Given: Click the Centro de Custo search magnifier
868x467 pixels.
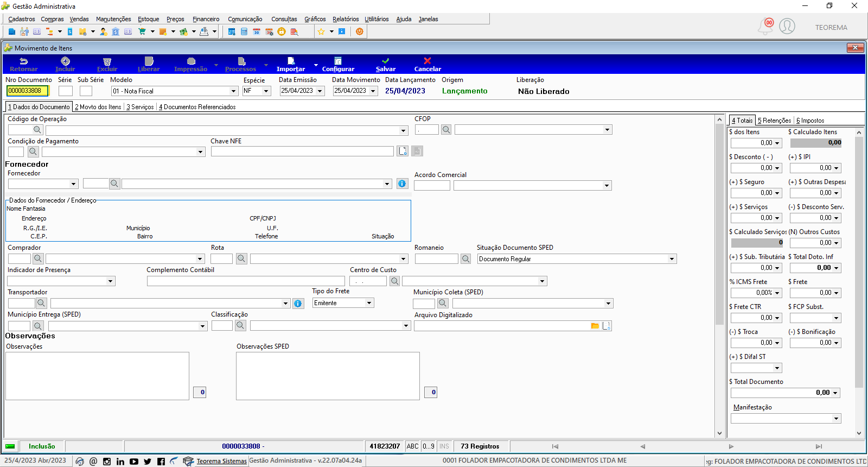Looking at the screenshot, I should point(394,281).
